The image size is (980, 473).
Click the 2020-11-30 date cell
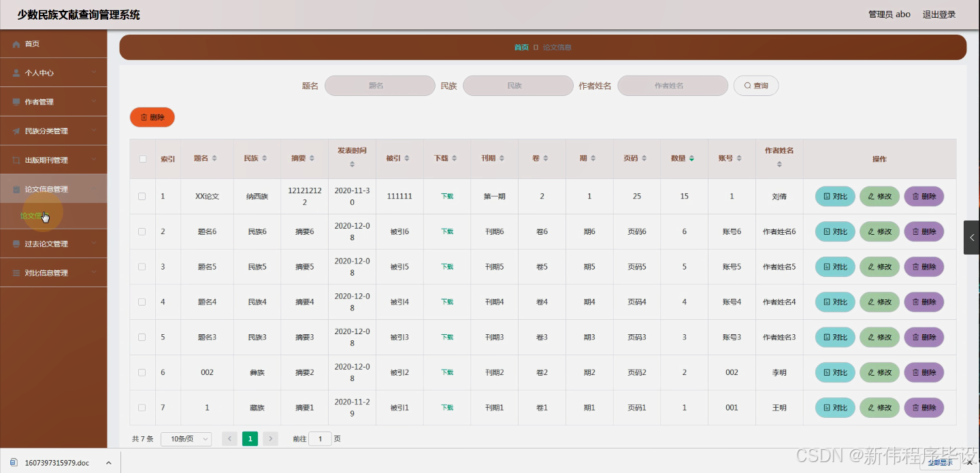pos(352,197)
